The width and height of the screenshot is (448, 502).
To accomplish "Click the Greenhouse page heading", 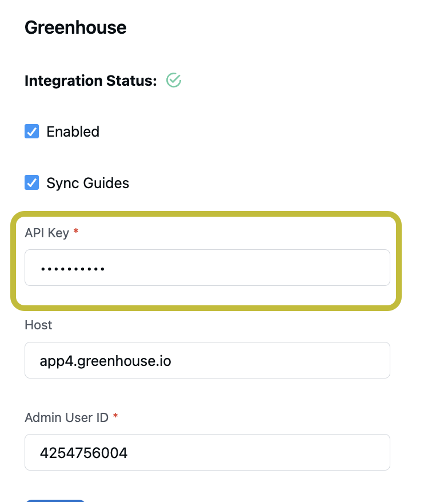I will pyautogui.click(x=75, y=27).
